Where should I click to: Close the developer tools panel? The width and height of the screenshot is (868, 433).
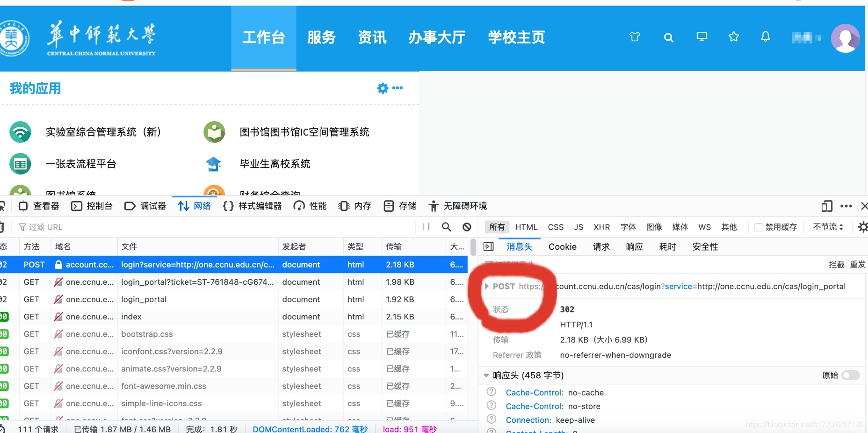tap(864, 206)
